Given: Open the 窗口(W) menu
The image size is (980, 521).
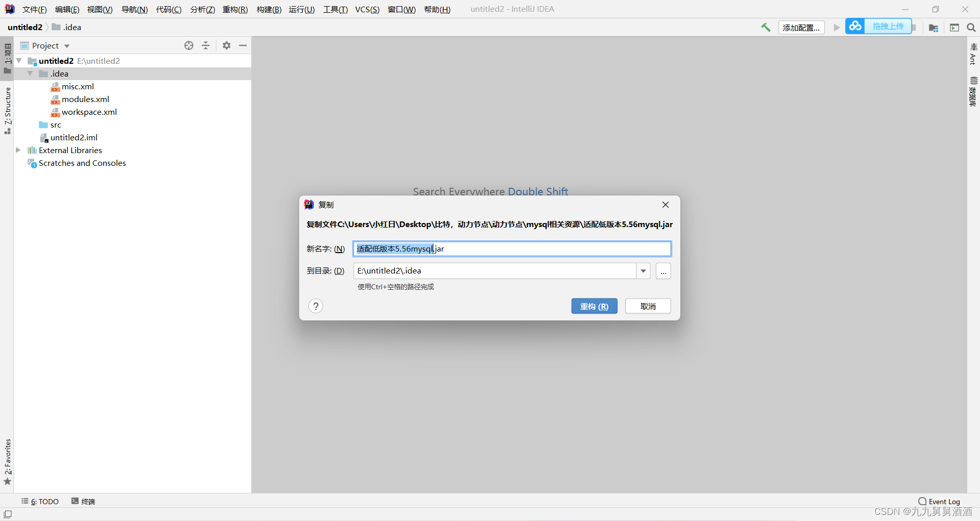Looking at the screenshot, I should click(x=401, y=9).
